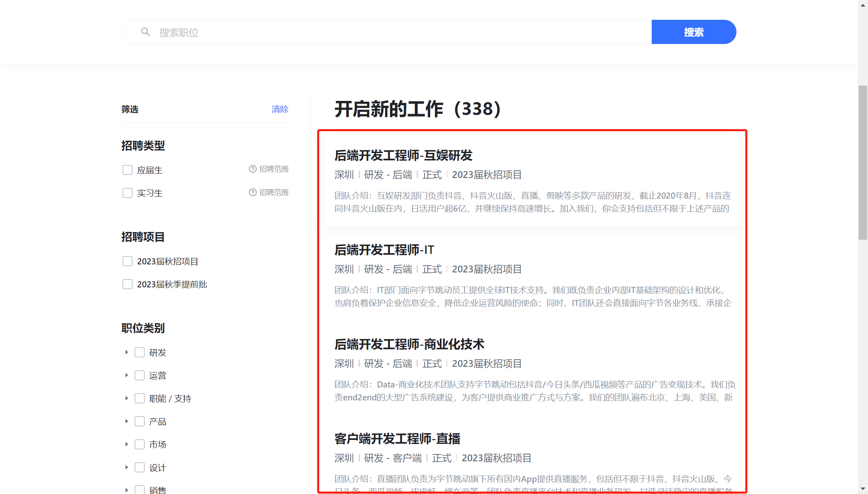Viewport: 868px width, 494px height.
Task: Open the 后端开发工程师-商业化技术 job title
Action: coord(409,344)
